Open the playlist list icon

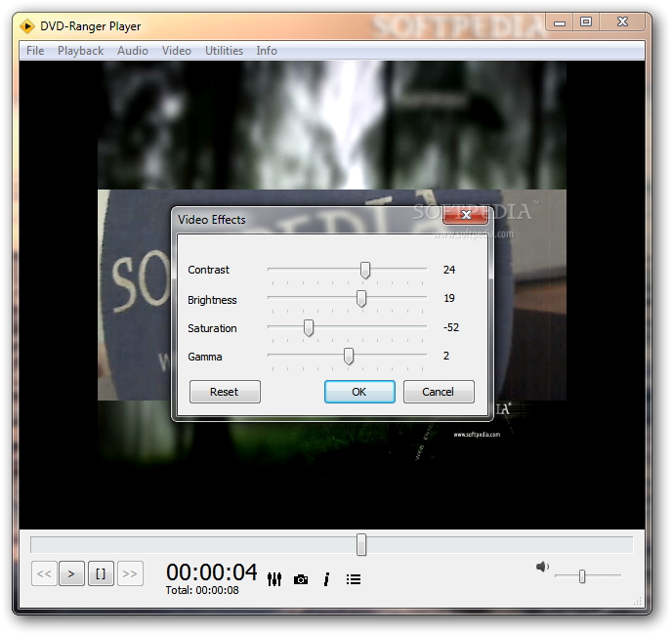[354, 579]
